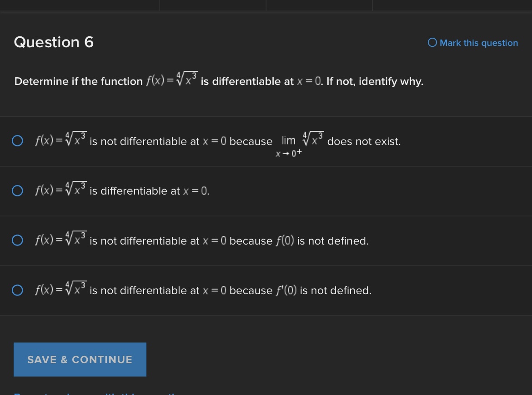Click the radio circle on the first answer row
Image resolution: width=532 pixels, height=395 pixels.
coord(17,141)
